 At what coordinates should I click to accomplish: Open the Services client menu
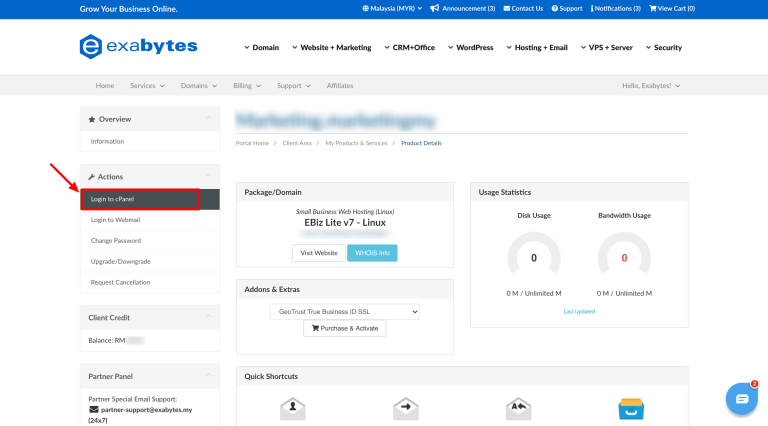coord(147,86)
